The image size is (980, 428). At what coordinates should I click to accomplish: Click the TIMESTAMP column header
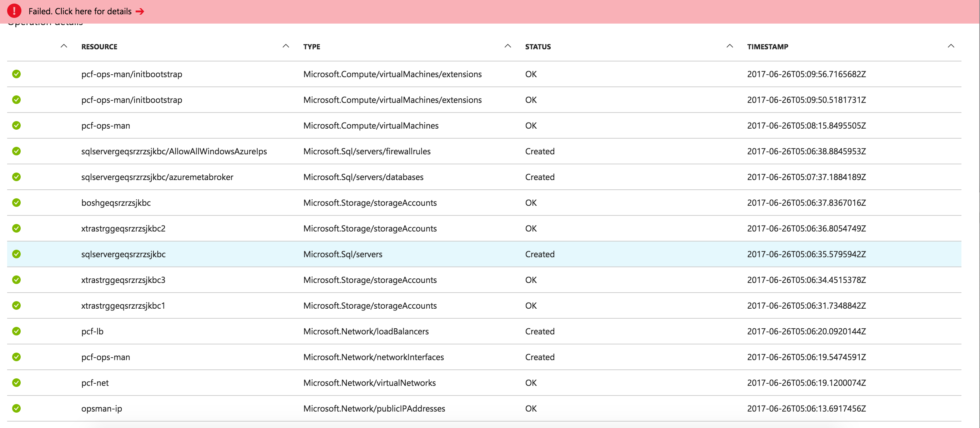[767, 46]
